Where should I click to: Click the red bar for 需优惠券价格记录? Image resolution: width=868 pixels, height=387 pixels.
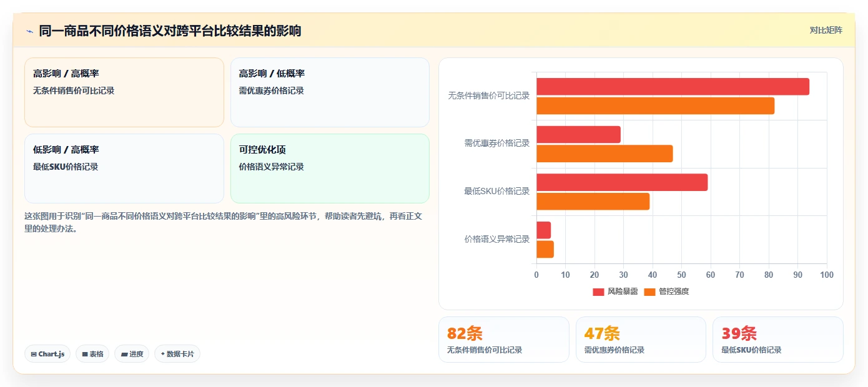click(578, 135)
